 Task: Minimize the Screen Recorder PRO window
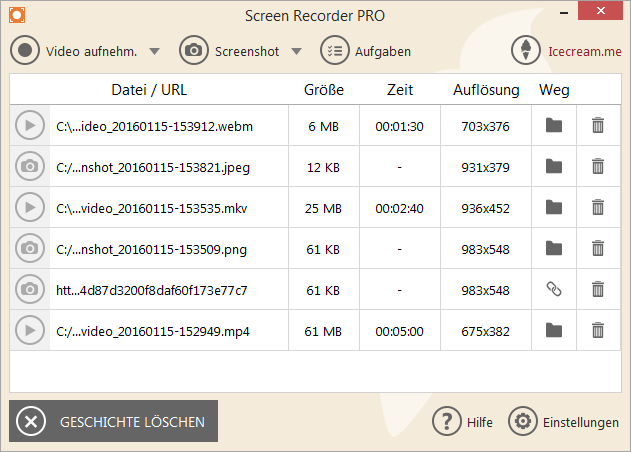(564, 13)
